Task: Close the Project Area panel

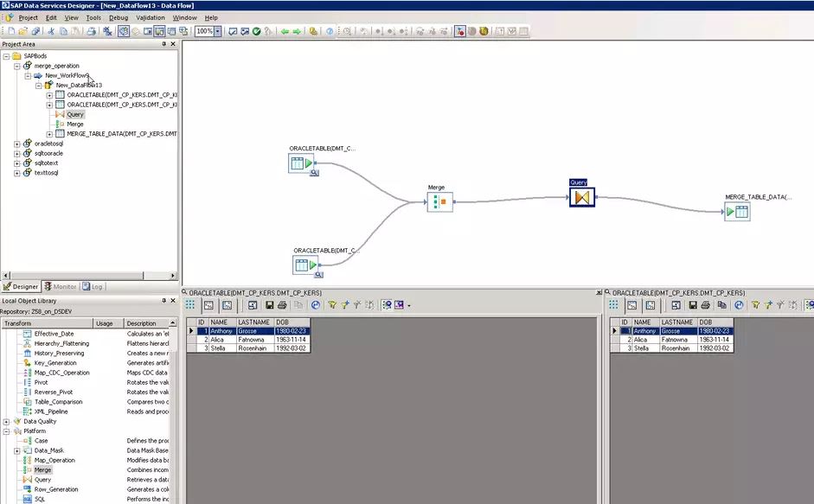Action: coord(173,44)
